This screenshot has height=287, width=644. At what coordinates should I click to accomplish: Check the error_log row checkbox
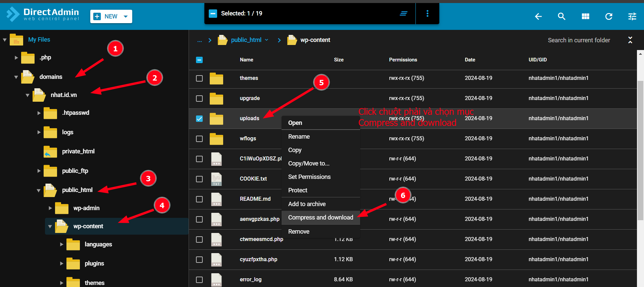[199, 280]
